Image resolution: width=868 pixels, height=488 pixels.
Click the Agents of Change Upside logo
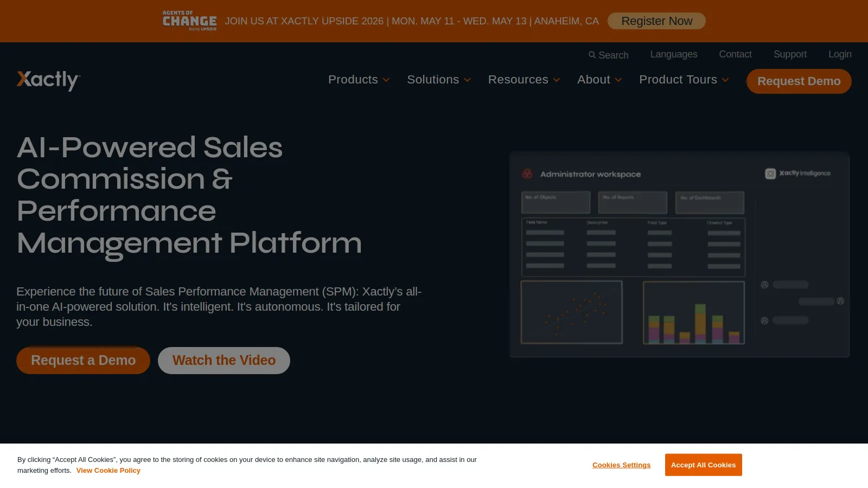(189, 21)
